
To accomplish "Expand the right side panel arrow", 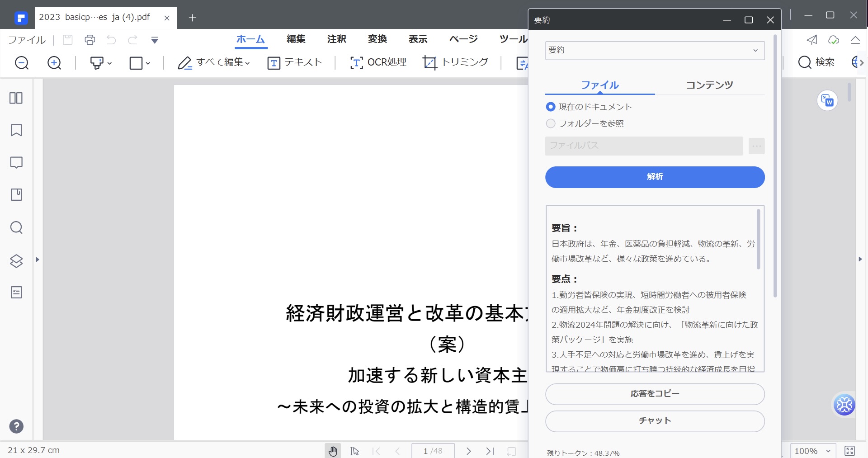I will tap(860, 259).
